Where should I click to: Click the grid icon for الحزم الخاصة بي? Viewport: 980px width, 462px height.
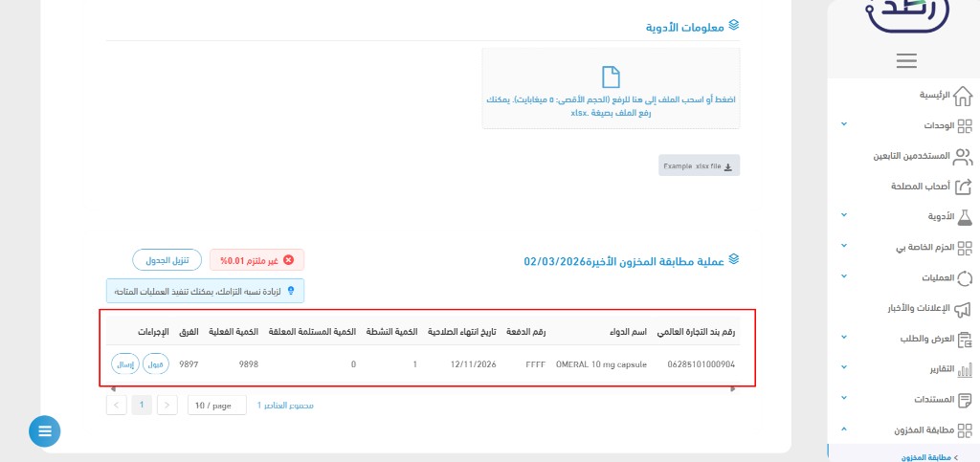click(x=965, y=247)
